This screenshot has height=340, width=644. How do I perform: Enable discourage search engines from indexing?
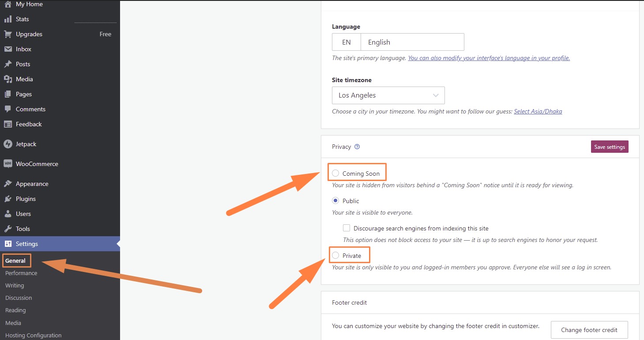pyautogui.click(x=346, y=228)
